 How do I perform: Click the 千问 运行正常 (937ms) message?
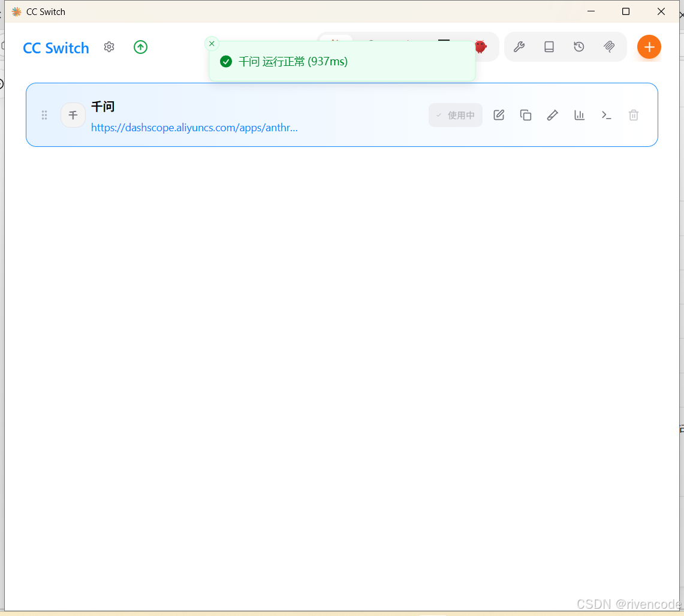[293, 62]
